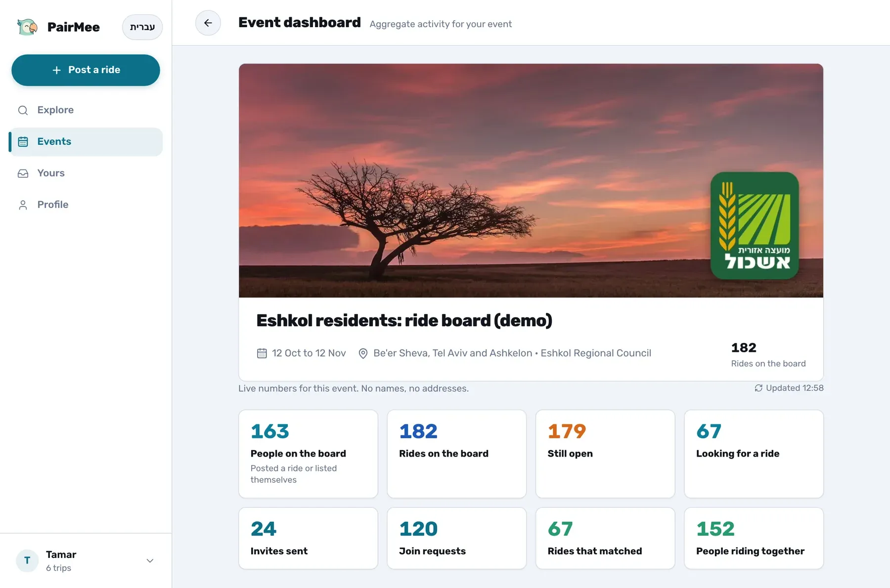Click the 182 Rides on the board header stat

coord(768,354)
